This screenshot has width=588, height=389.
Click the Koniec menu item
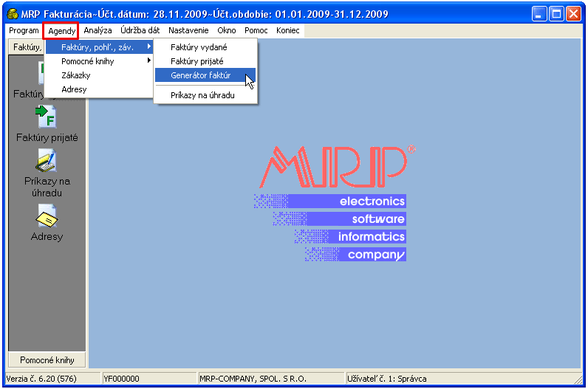(x=287, y=30)
